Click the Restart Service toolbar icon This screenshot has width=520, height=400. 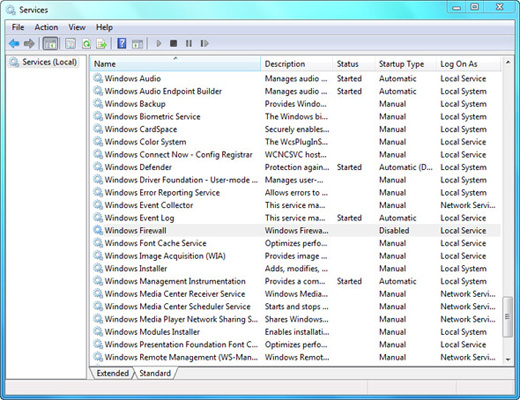(204, 43)
